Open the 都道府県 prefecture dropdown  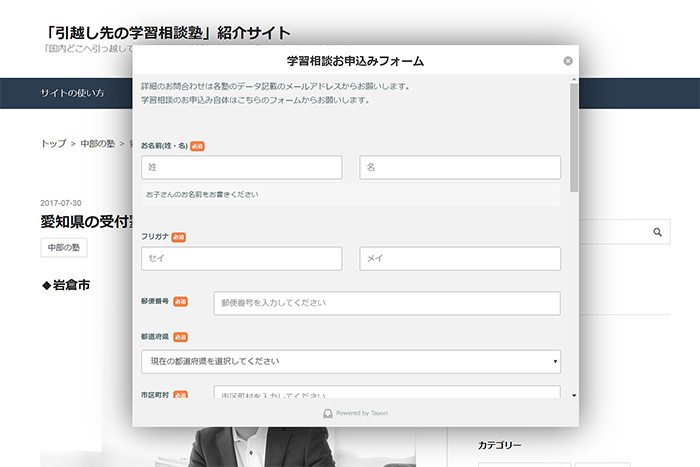tap(351, 361)
